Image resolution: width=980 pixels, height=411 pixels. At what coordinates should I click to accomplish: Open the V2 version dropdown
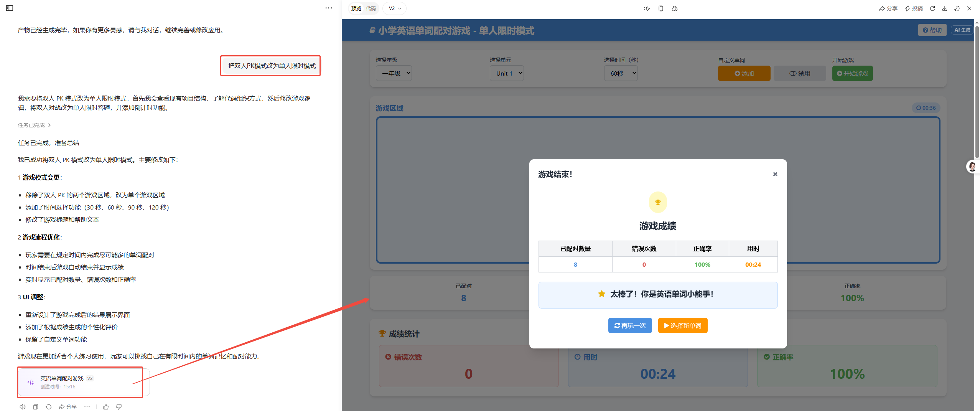tap(394, 8)
